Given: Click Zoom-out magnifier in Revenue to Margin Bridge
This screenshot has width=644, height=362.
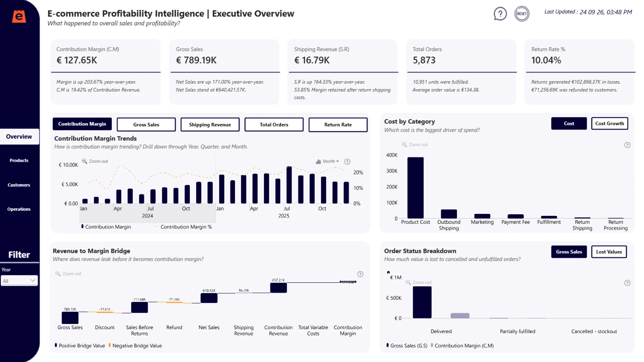Looking at the screenshot, I should (58, 274).
